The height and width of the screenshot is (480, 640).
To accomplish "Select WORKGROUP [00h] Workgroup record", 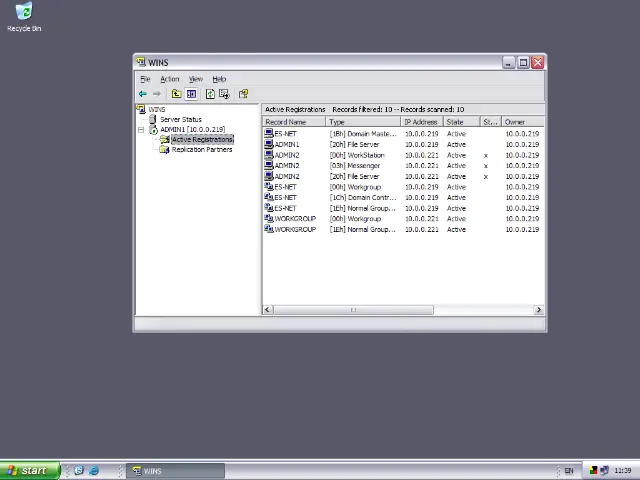I will [x=403, y=219].
